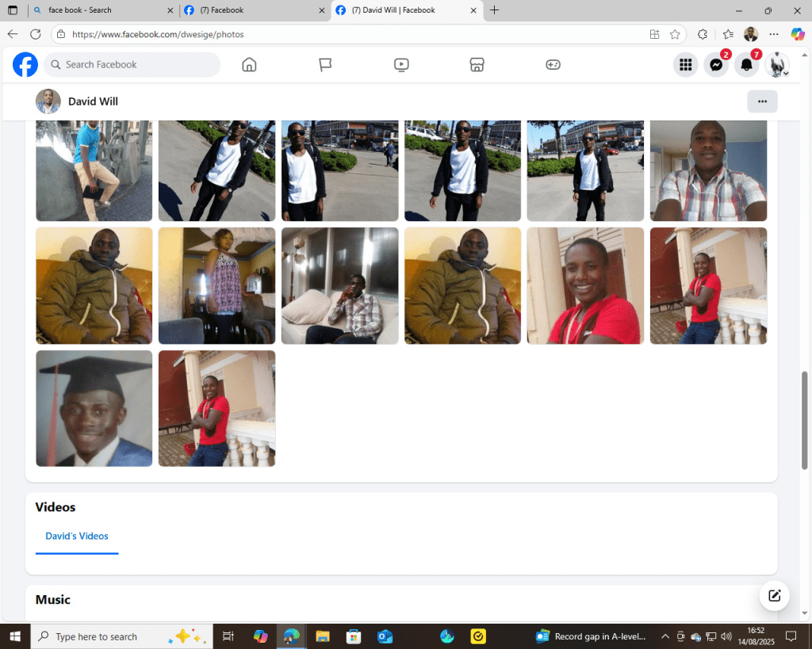Open the Pages flag icon
The image size is (812, 649).
[325, 65]
